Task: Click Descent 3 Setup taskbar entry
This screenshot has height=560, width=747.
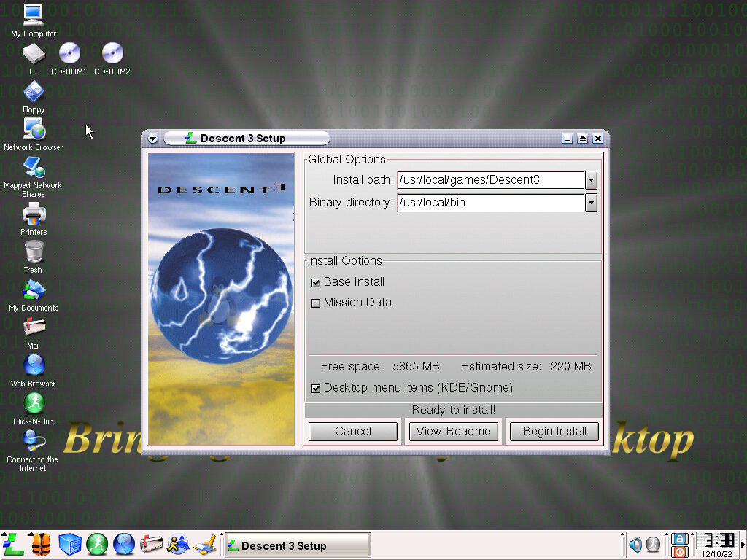Action: (297, 545)
